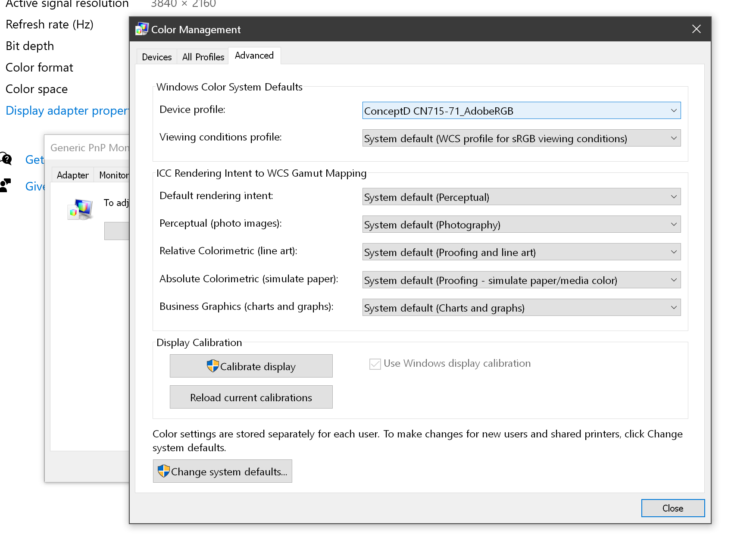
Task: Click the shield icon on Change system defaults
Action: (x=164, y=471)
